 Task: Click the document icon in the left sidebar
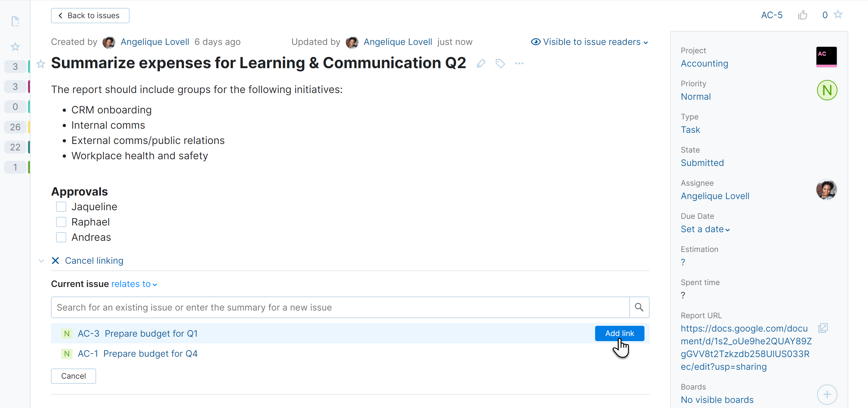click(15, 21)
